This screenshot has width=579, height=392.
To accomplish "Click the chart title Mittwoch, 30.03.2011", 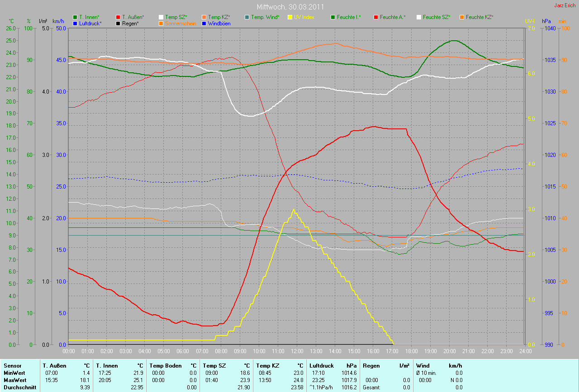I will tap(289, 7).
